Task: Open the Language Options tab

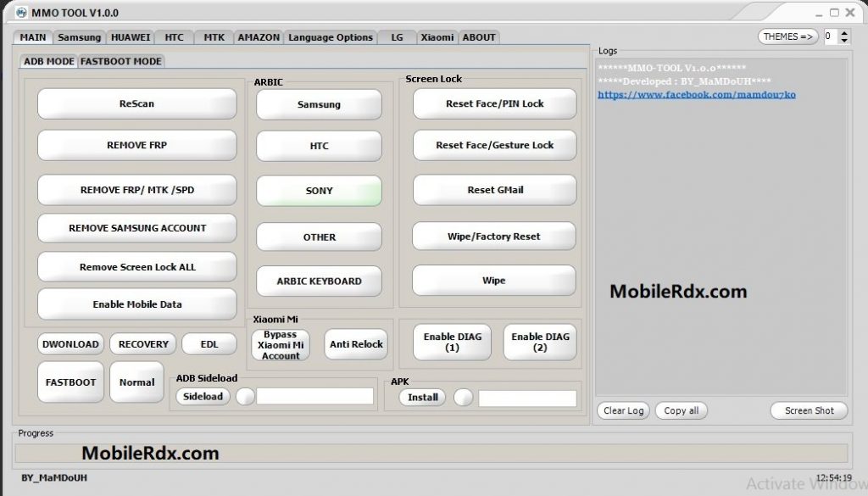Action: pyautogui.click(x=331, y=37)
